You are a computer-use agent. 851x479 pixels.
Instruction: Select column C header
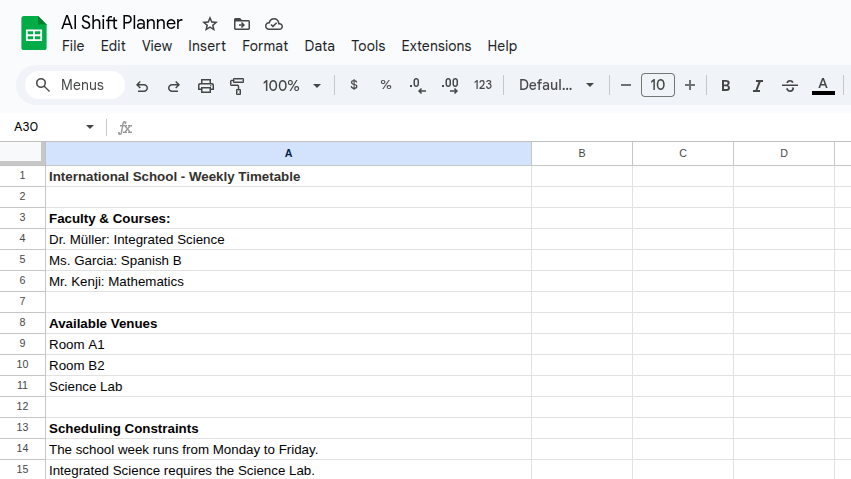pyautogui.click(x=683, y=154)
